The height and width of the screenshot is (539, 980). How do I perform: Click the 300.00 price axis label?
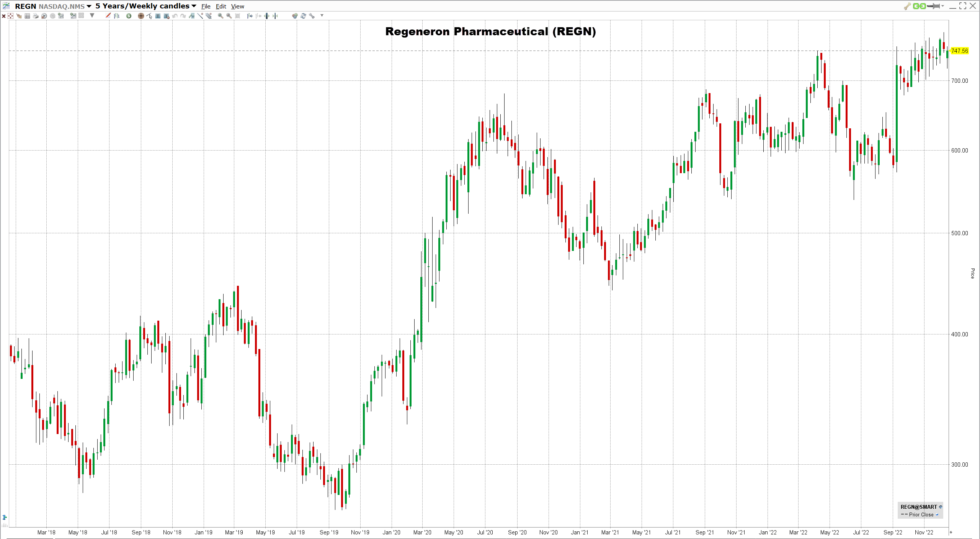(x=960, y=465)
